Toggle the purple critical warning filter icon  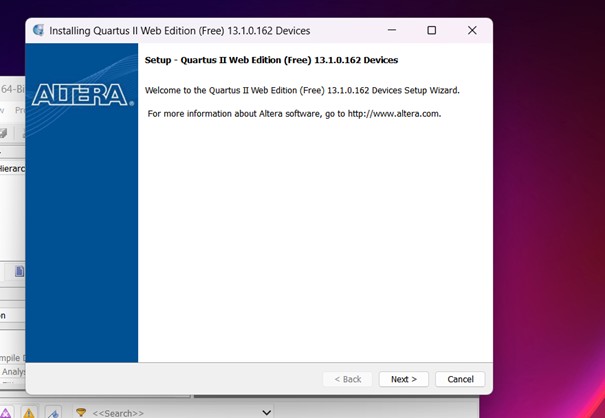tap(8, 411)
